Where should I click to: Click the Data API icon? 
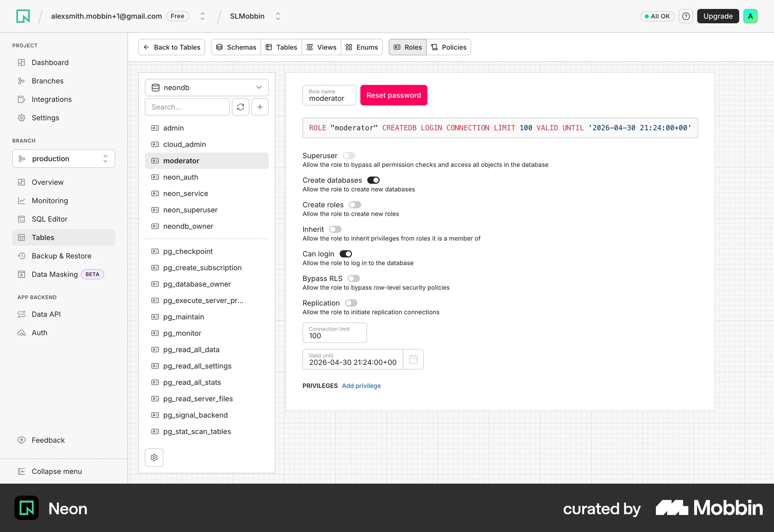click(x=21, y=314)
